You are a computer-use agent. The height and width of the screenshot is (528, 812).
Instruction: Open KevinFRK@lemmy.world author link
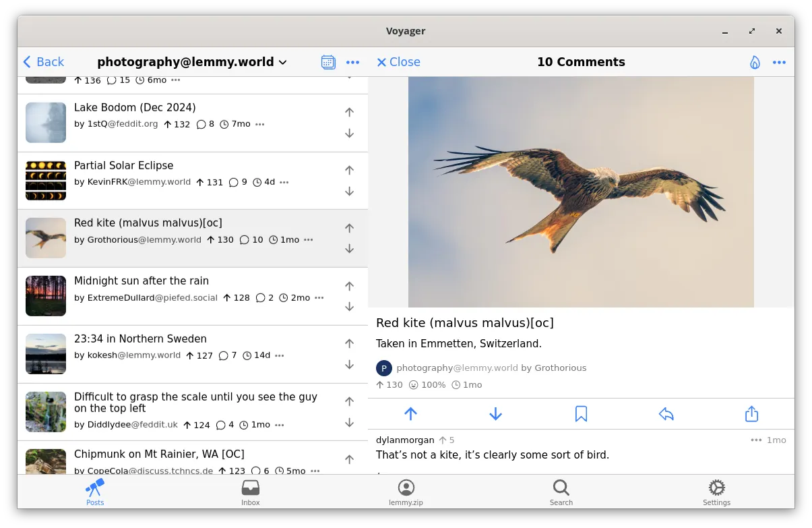click(x=139, y=182)
